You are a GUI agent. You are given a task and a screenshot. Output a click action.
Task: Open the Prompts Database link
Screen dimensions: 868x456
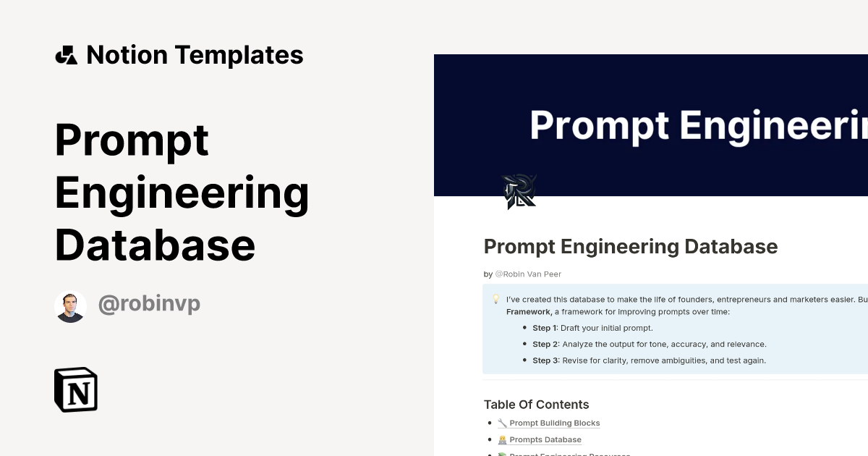[x=545, y=439]
